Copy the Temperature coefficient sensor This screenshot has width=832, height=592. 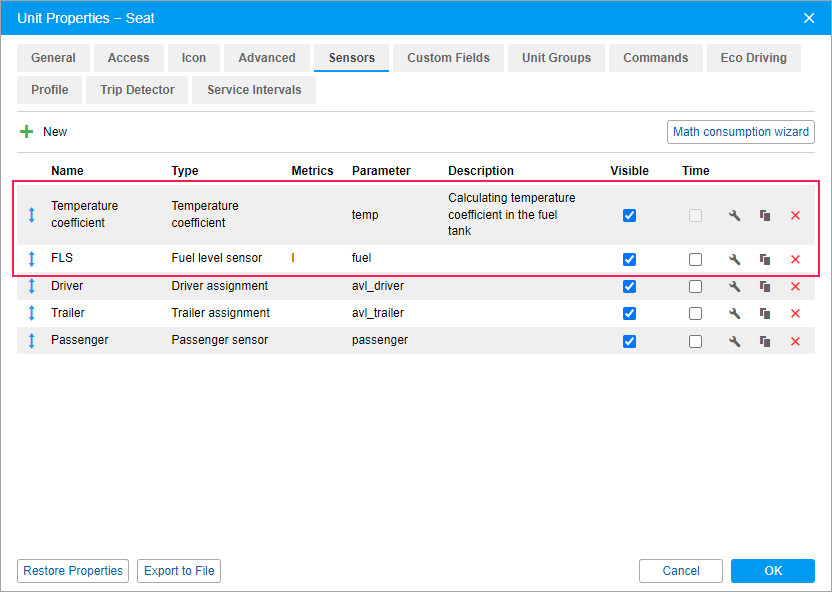coord(765,215)
